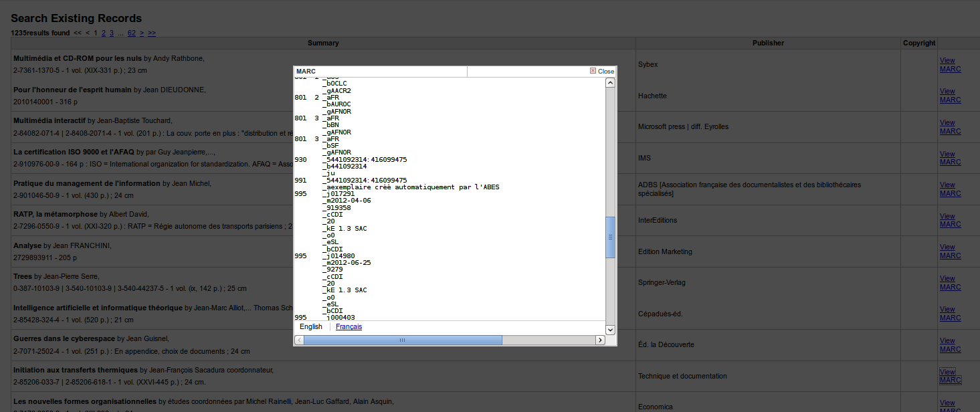Open View link for Sybex record
The height and width of the screenshot is (412, 980).
(x=947, y=60)
